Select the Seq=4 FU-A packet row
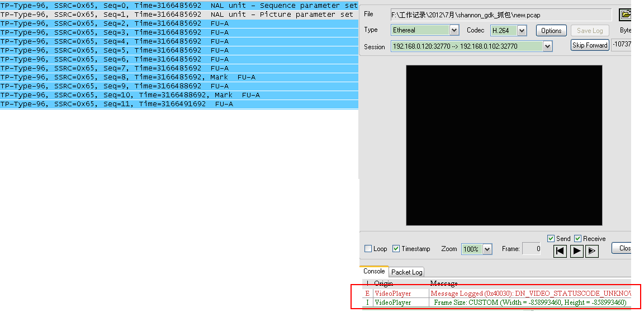Viewport: 644px width, 312px height. tap(179, 41)
